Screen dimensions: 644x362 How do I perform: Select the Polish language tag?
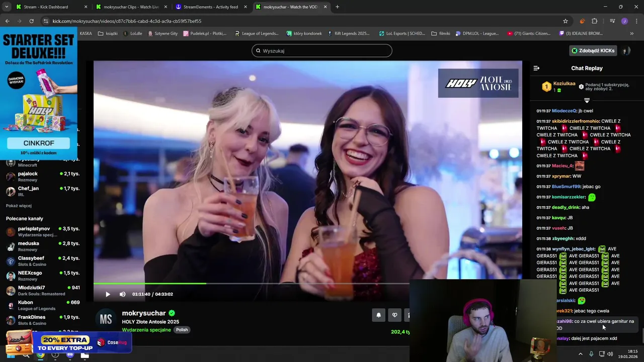(182, 330)
